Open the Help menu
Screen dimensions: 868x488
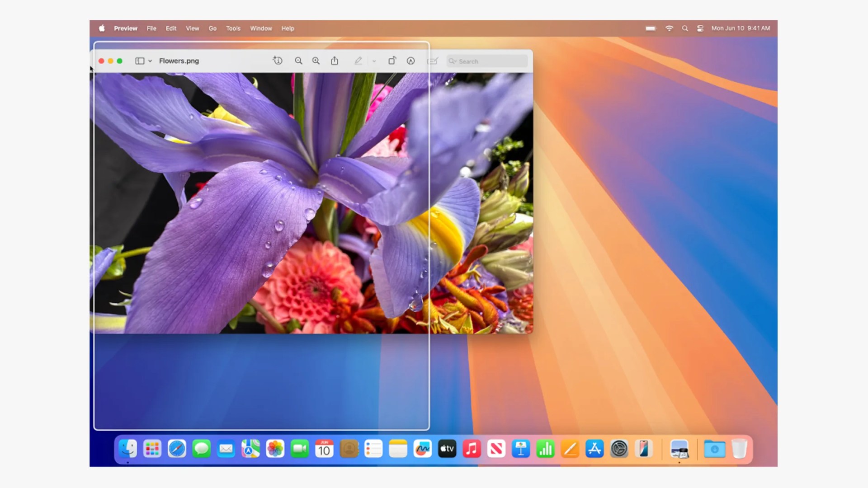[x=288, y=28]
